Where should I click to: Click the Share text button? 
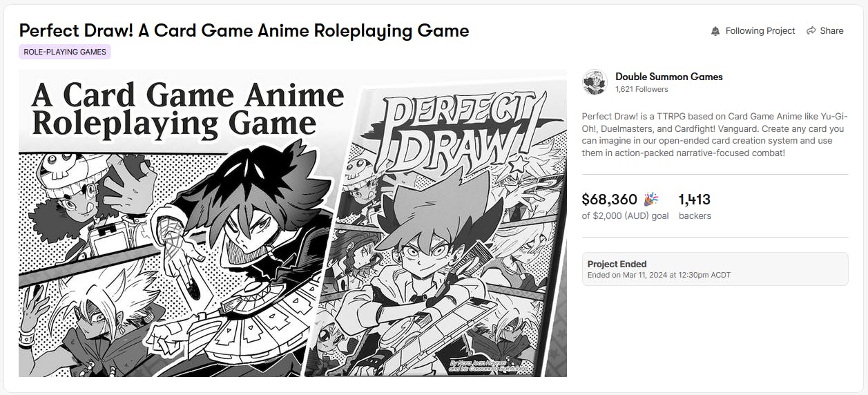click(831, 31)
